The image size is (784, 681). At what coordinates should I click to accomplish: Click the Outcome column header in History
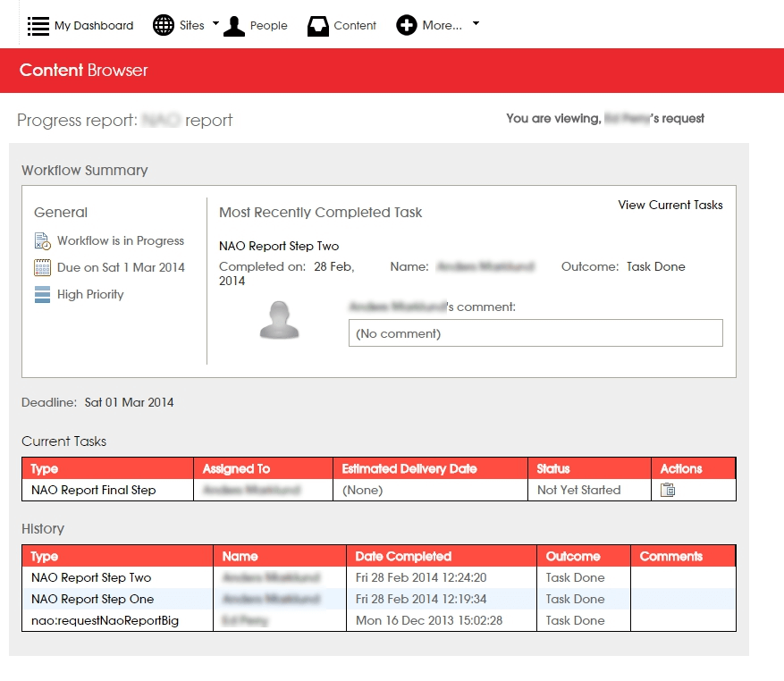(x=584, y=556)
